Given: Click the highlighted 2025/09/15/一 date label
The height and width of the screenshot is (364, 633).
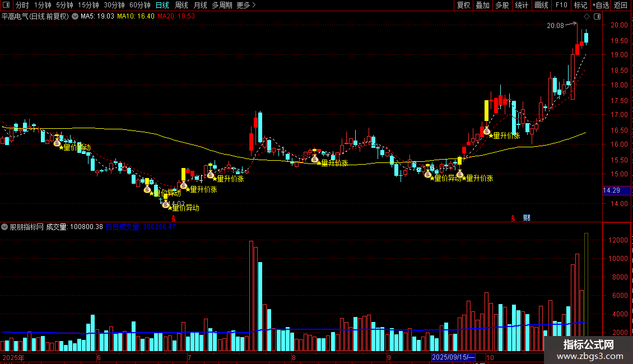Looking at the screenshot, I should tap(453, 357).
